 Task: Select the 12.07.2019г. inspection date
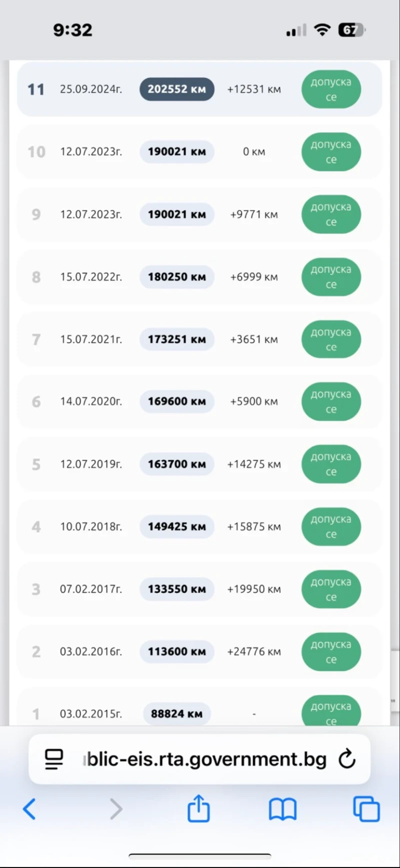click(90, 464)
